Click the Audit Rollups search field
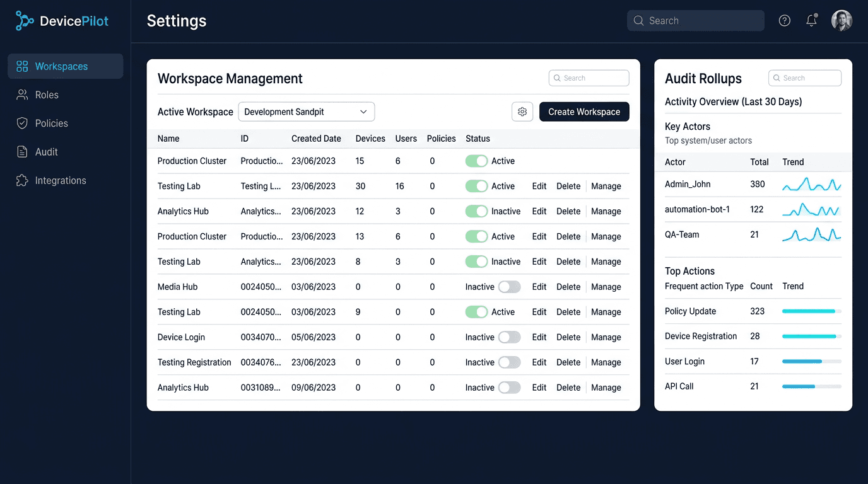This screenshot has width=868, height=484. 804,78
